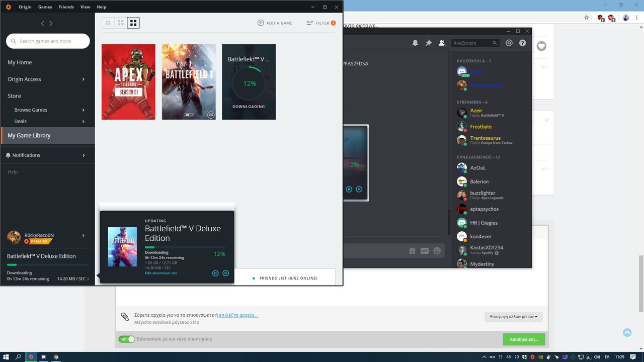The height and width of the screenshot is (362, 644).
Task: Open Windows action center icon
Action: [633, 357]
